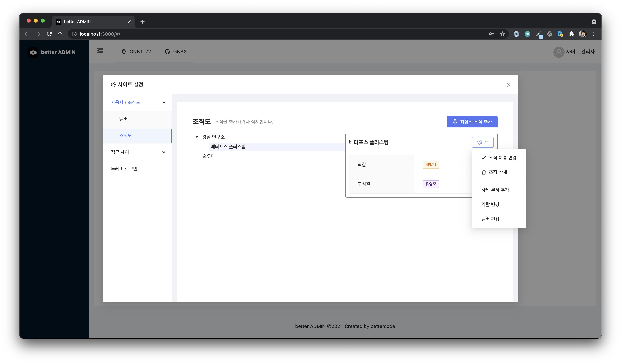
Task: Open 두레이 로그인 settings page
Action: pyautogui.click(x=124, y=169)
